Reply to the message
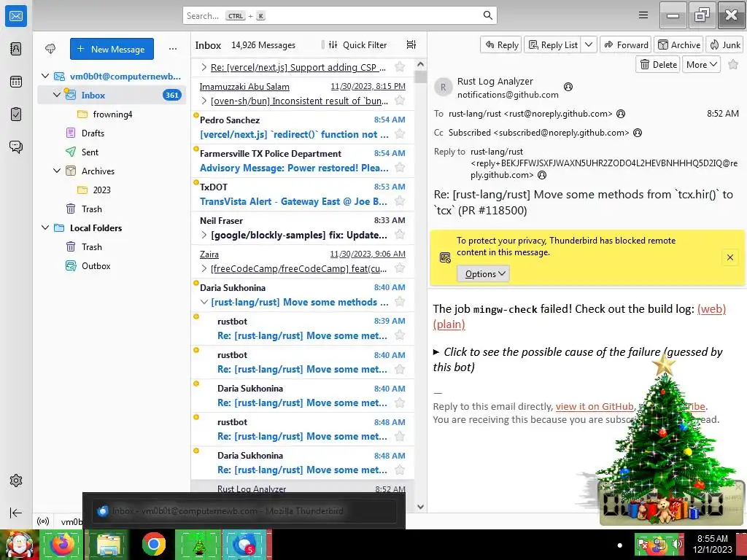The height and width of the screenshot is (560, 747). tap(501, 44)
